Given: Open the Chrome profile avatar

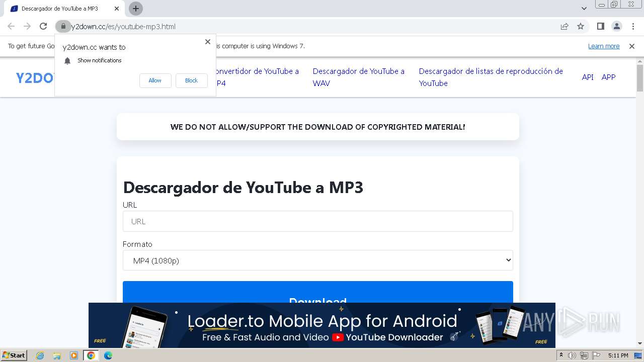Looking at the screenshot, I should [x=617, y=26].
